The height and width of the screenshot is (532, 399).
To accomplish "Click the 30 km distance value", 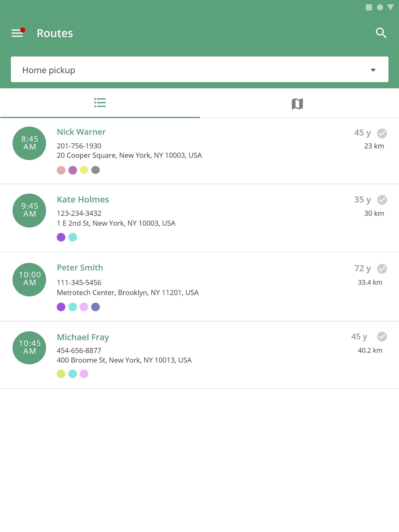I will tap(374, 213).
